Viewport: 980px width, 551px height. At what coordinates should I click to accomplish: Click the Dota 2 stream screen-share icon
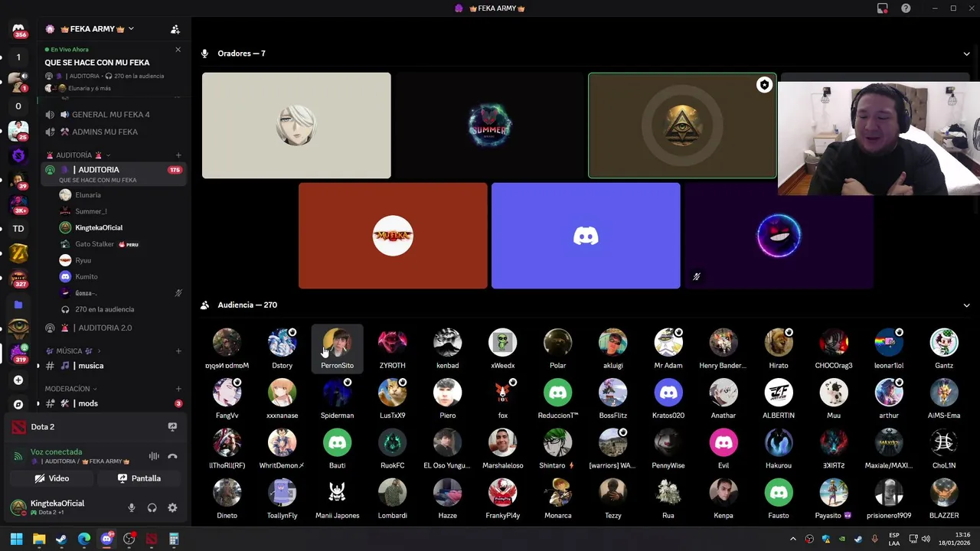(172, 426)
